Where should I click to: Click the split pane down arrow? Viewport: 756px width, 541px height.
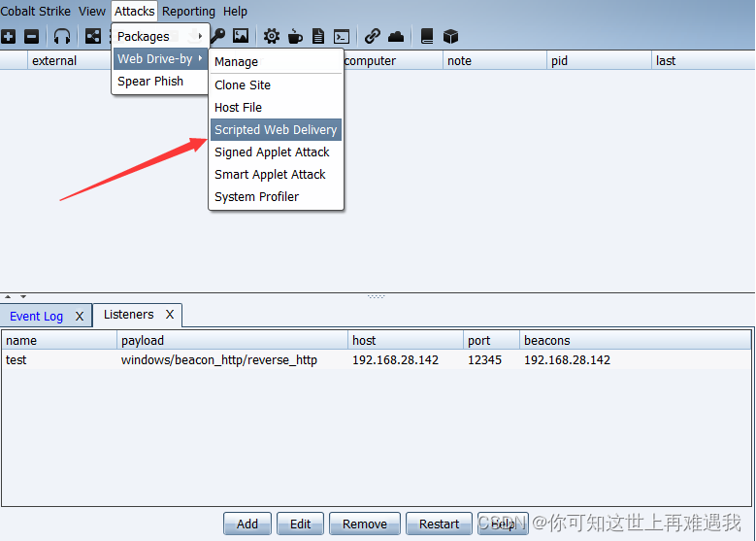(x=23, y=297)
